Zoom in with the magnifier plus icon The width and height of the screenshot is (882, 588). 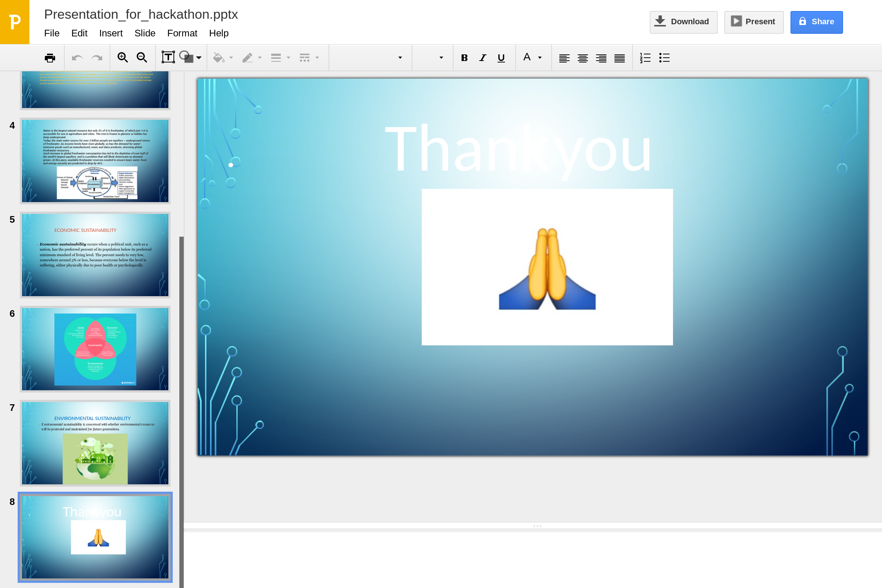(x=123, y=57)
